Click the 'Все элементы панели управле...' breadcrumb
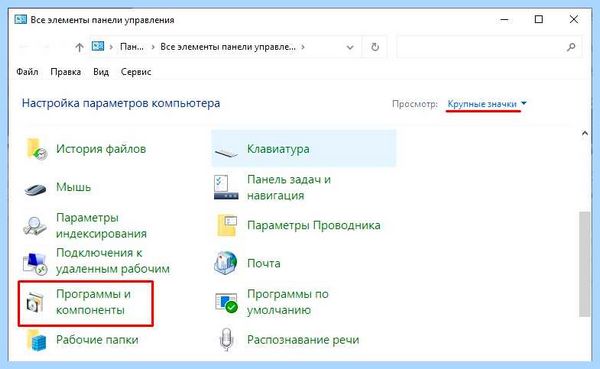Screen dimensions: 600x369 (228, 47)
